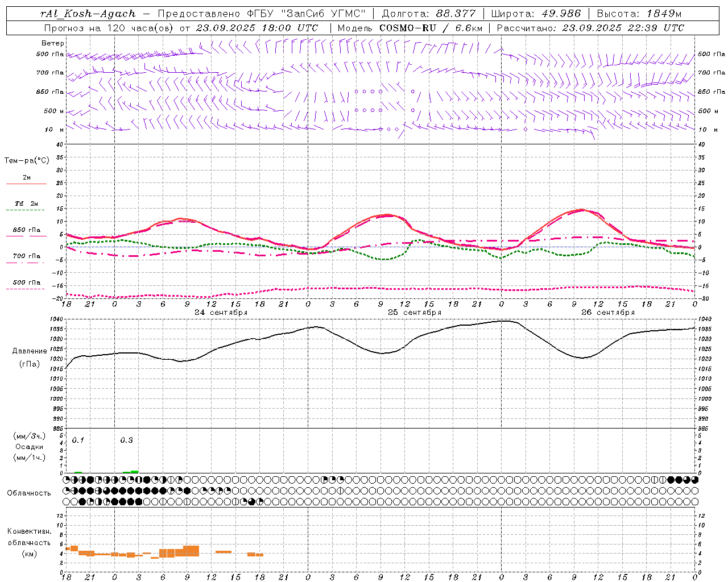Click the station name rAl_Kosh-Agach

(x=88, y=14)
